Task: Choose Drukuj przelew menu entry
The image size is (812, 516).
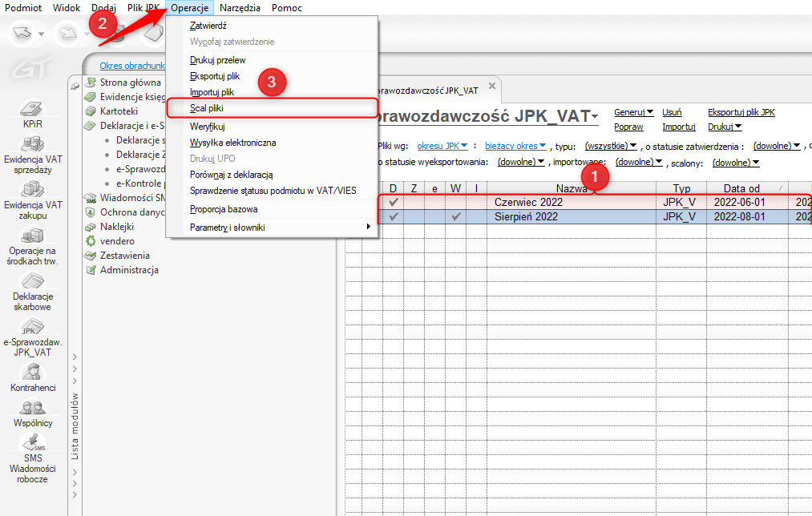Action: (x=273, y=60)
